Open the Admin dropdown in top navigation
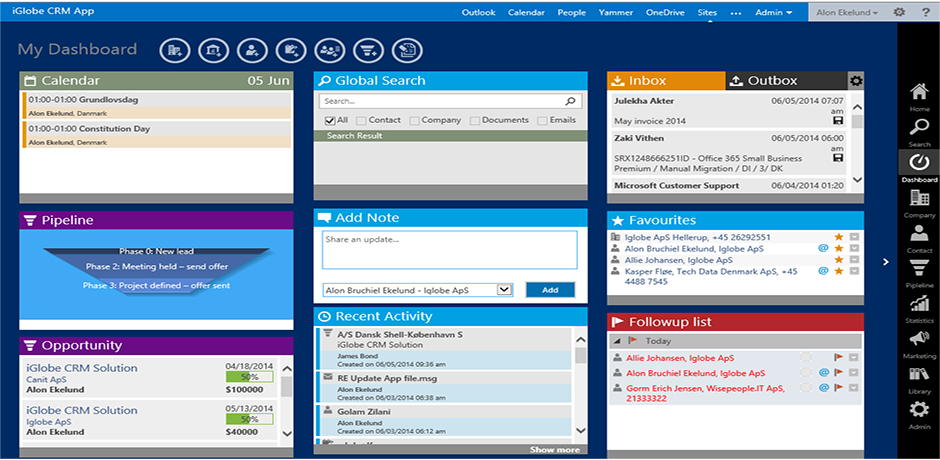The height and width of the screenshot is (460, 940). tap(774, 12)
